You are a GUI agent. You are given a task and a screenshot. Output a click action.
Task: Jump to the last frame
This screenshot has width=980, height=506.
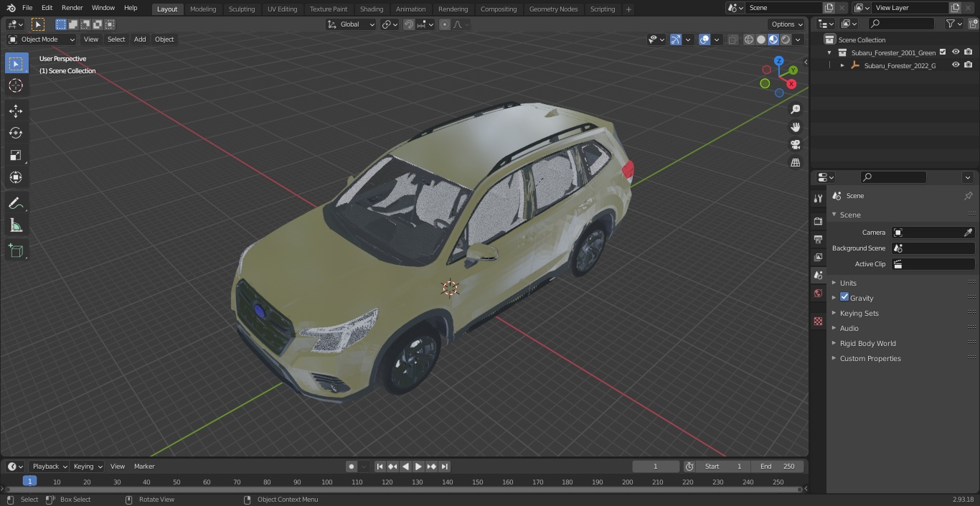(x=445, y=467)
